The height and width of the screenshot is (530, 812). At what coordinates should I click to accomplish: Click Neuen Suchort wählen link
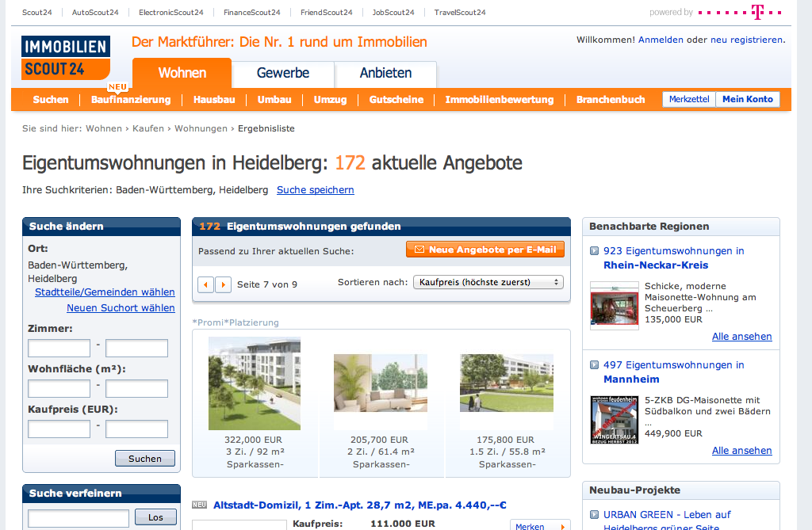pos(121,307)
